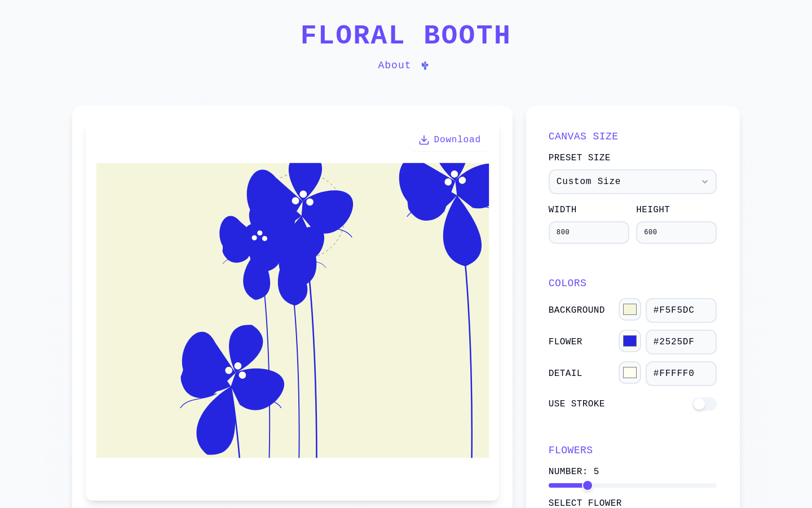
Task: Open the Preset Size dropdown
Action: [632, 182]
